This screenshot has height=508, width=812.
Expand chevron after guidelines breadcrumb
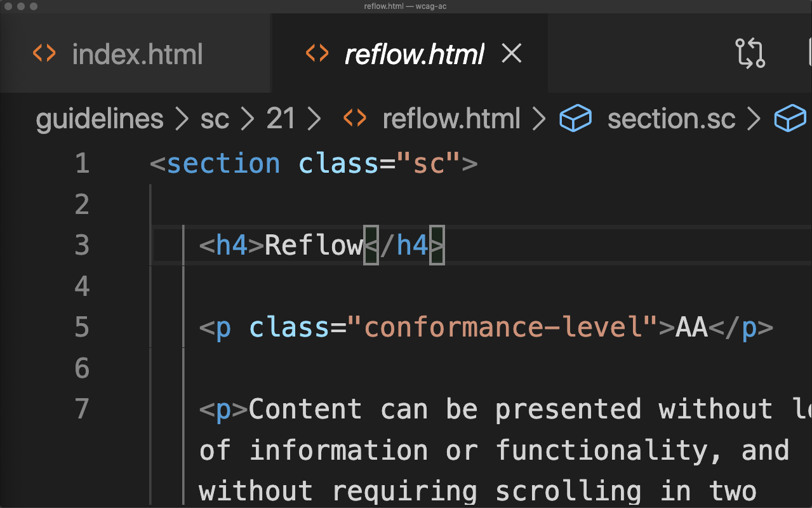(182, 119)
